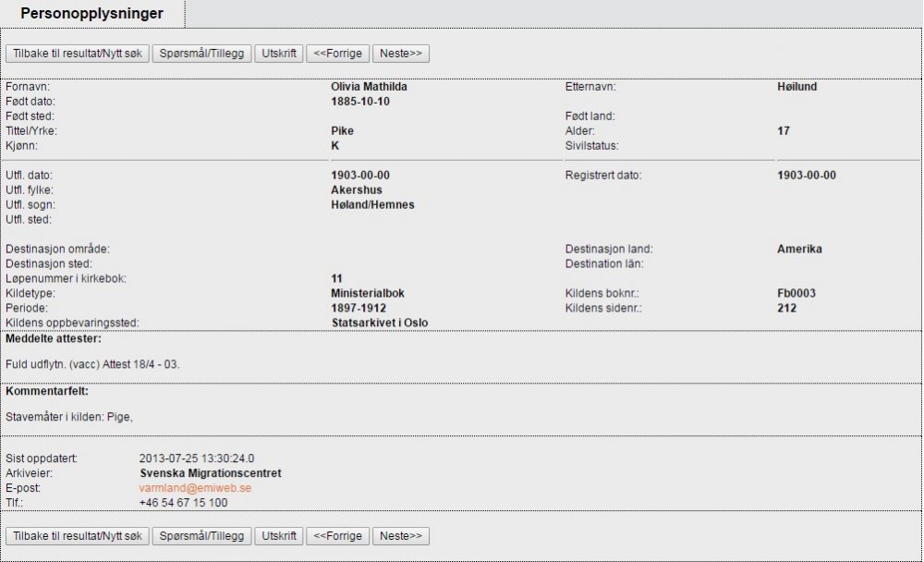Open the varmland@emiweb.se email link

coord(195,488)
